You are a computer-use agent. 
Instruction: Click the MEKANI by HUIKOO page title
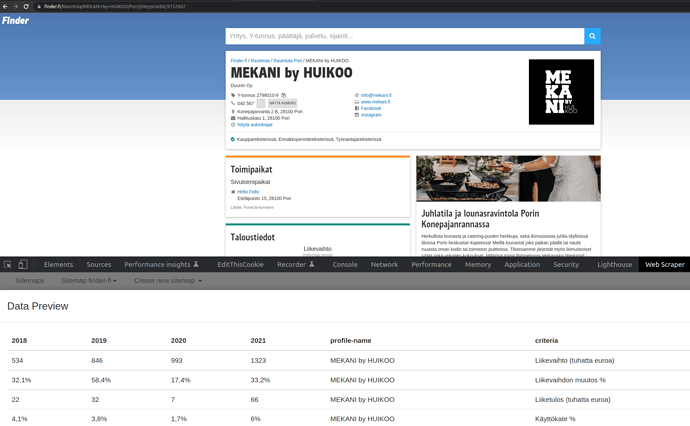point(291,73)
